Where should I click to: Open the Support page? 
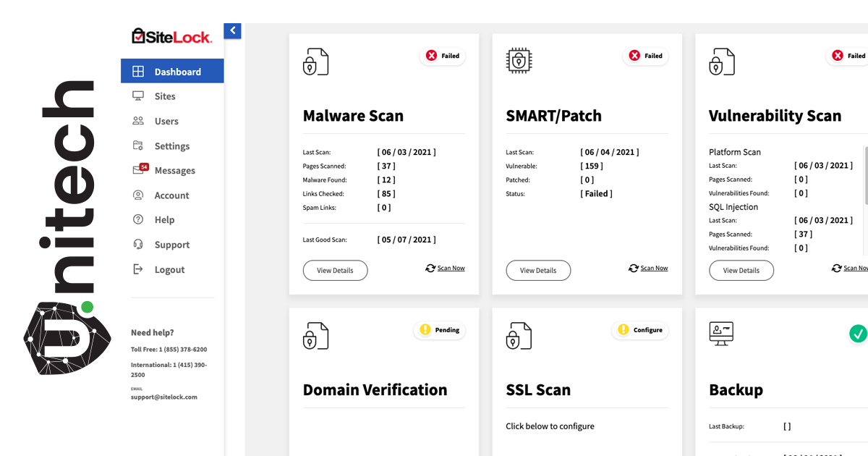[x=172, y=245]
